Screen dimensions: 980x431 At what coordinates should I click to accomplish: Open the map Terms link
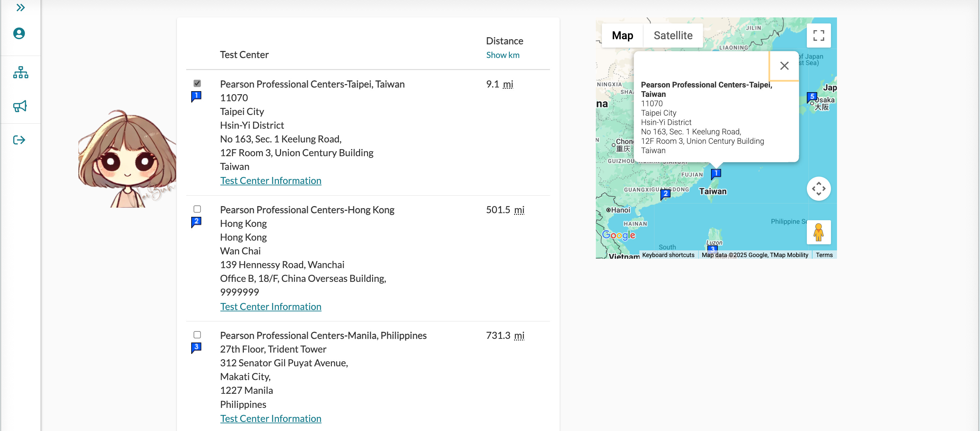pyautogui.click(x=824, y=255)
